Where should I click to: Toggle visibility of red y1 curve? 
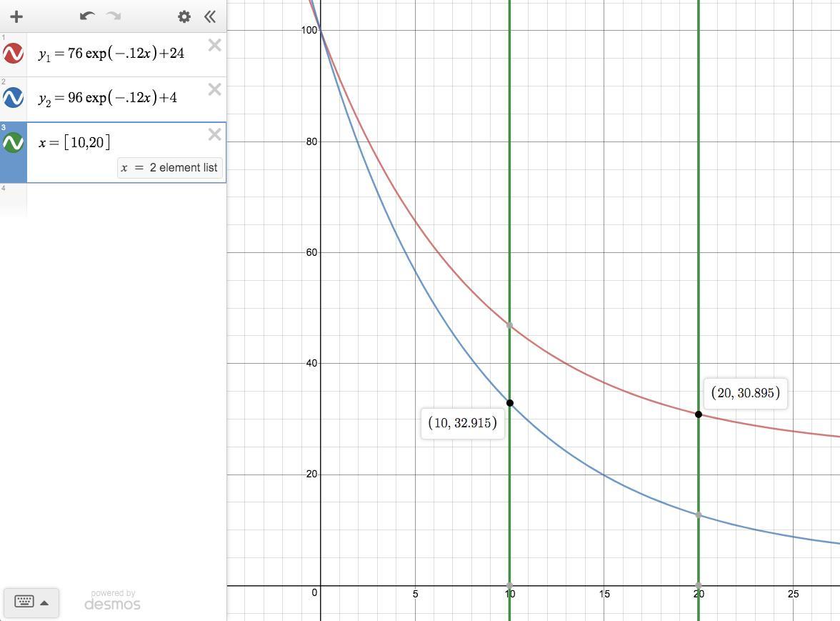pos(14,54)
